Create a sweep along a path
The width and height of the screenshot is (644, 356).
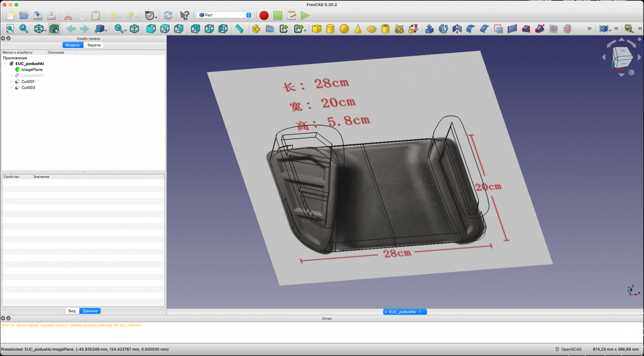(540, 28)
